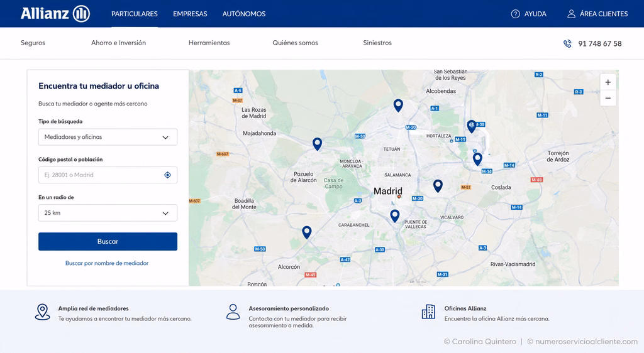Click Rivas-Vaciamadrid map label
Viewport: 644px width, 353px height.
coord(513,264)
